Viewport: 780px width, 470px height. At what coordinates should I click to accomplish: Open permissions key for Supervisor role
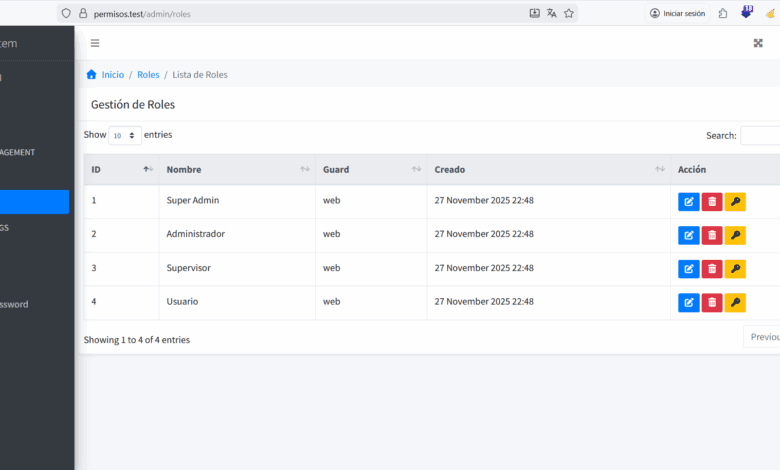pyautogui.click(x=735, y=269)
